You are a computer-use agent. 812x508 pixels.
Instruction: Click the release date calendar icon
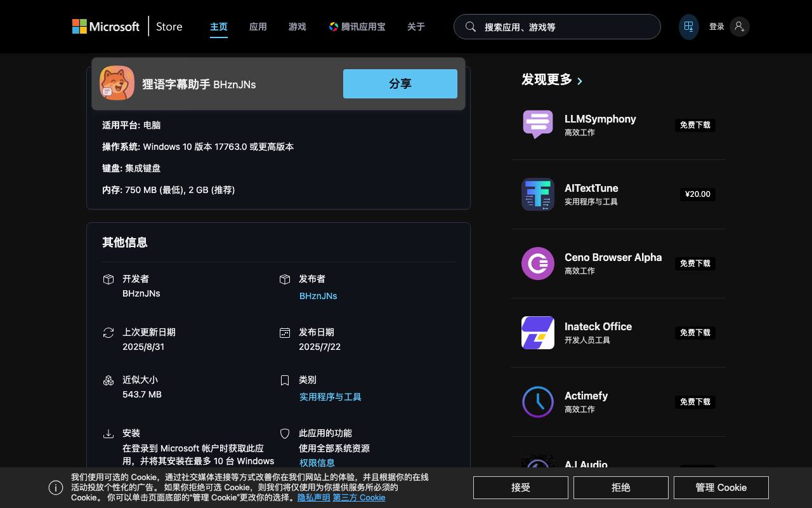click(285, 333)
